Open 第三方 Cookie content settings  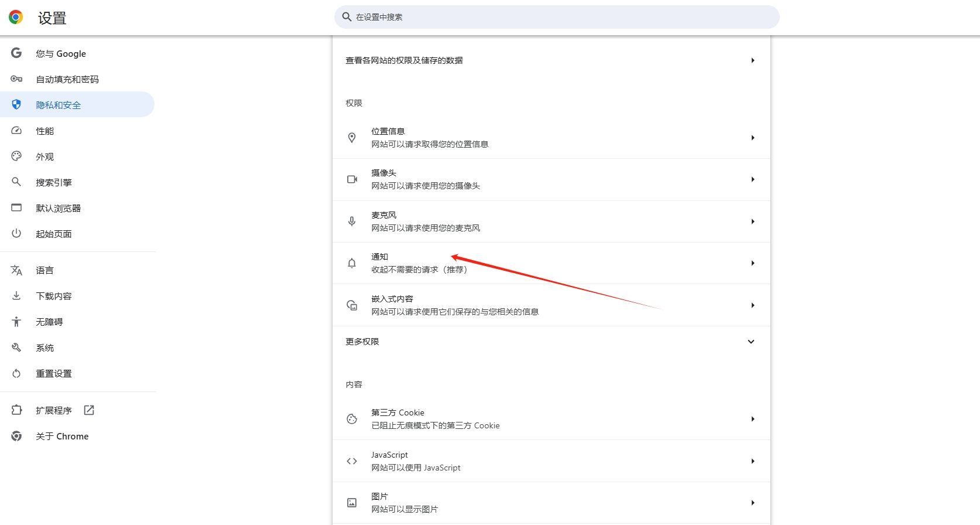551,419
